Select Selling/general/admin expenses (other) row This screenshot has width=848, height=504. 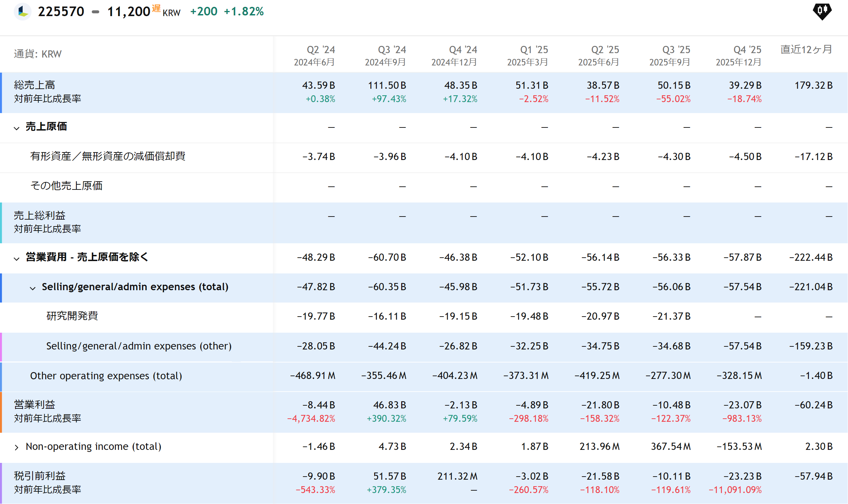(139, 346)
